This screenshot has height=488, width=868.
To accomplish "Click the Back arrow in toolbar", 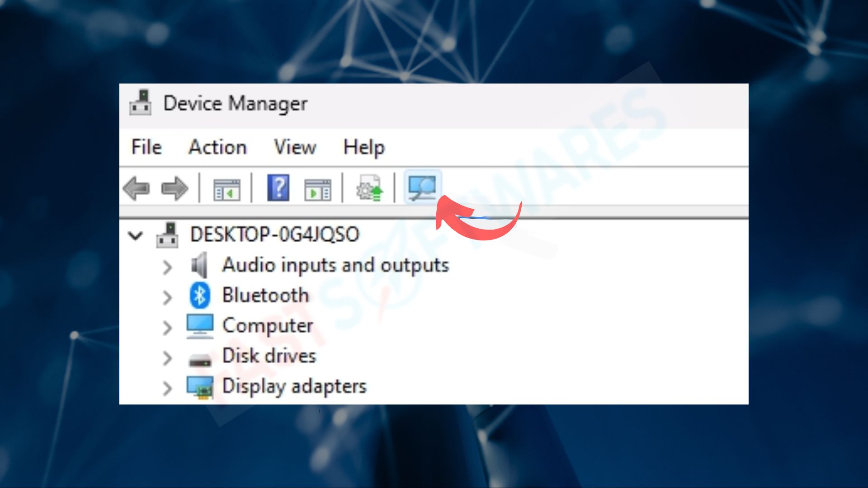I will point(136,188).
